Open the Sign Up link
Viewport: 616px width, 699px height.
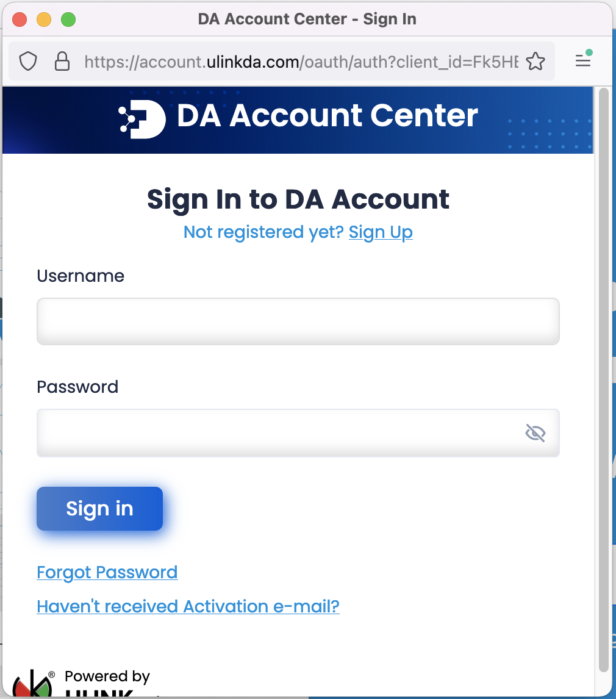(x=381, y=232)
